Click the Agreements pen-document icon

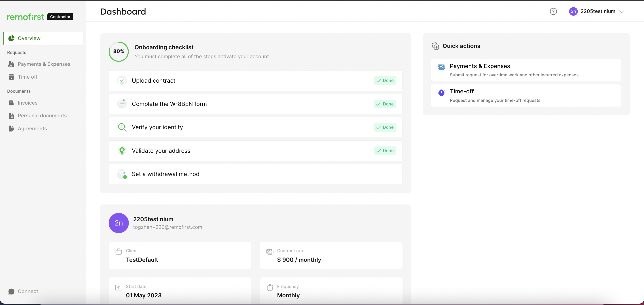point(11,129)
